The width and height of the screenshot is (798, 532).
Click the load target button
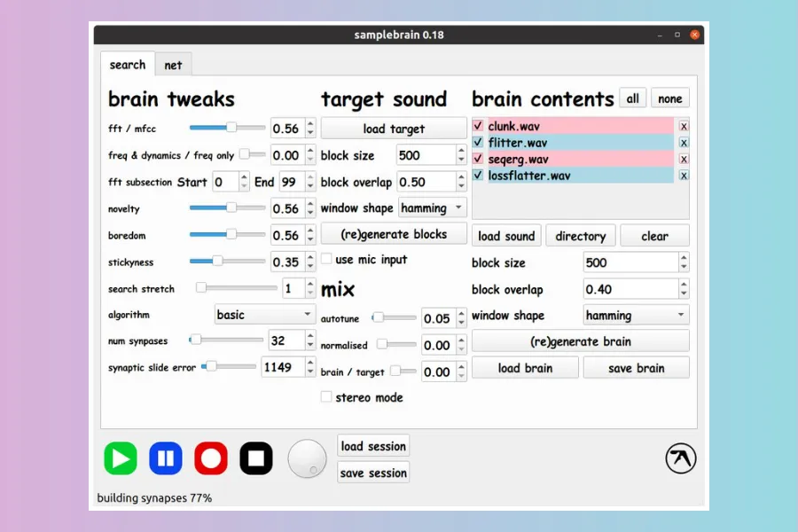point(394,129)
